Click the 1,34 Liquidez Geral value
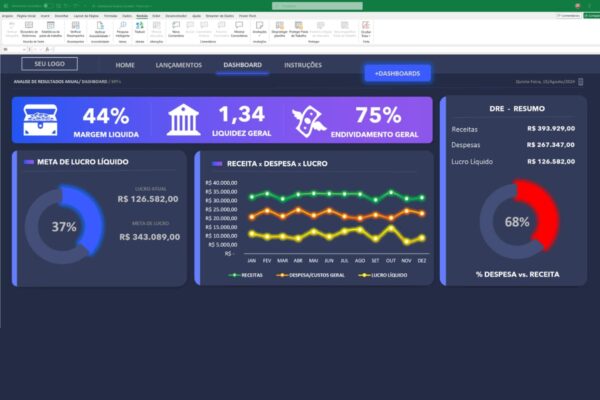 (242, 114)
